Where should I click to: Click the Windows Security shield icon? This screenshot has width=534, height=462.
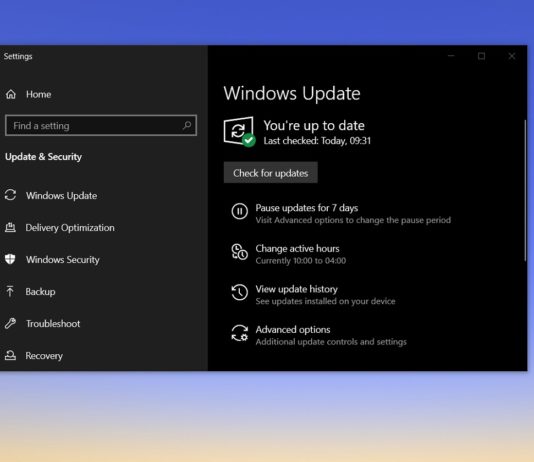coord(10,259)
